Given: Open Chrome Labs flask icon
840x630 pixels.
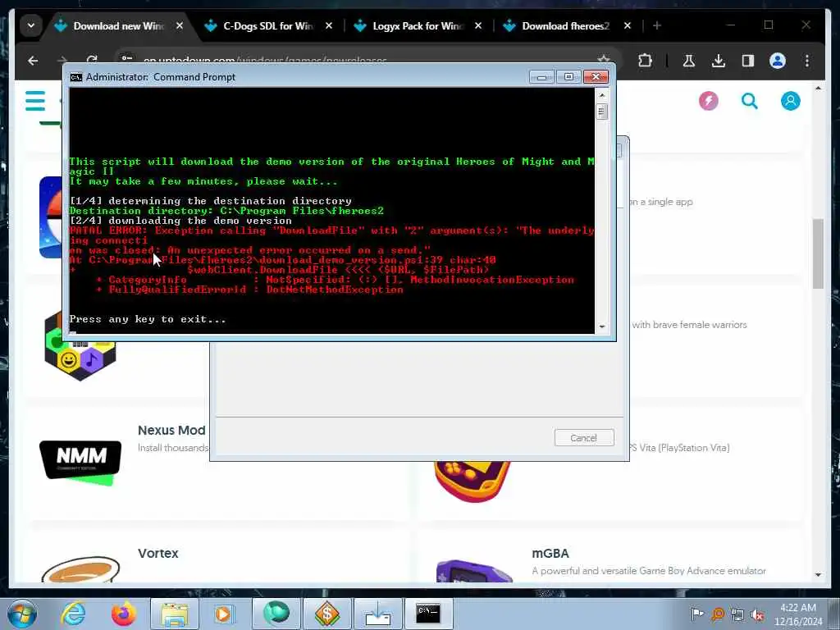Looking at the screenshot, I should click(x=689, y=61).
